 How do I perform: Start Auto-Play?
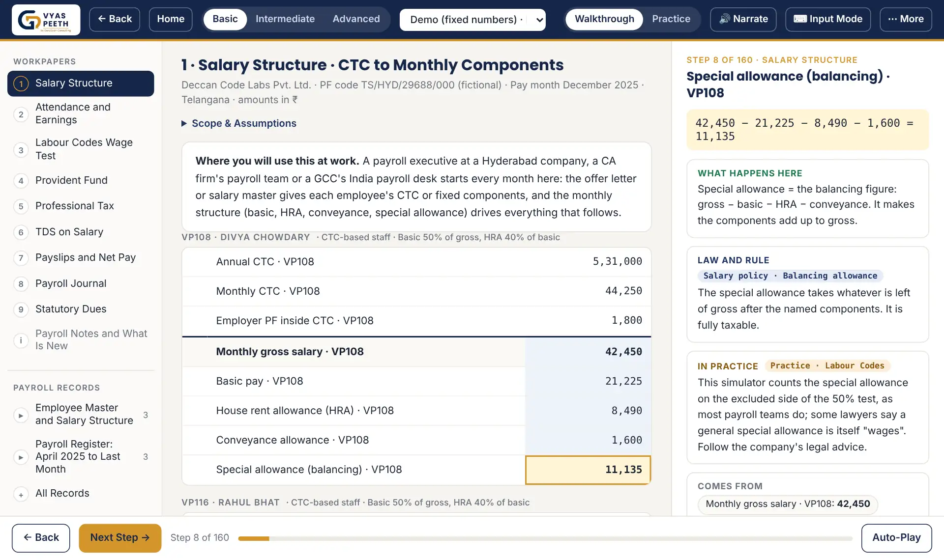[x=896, y=538]
